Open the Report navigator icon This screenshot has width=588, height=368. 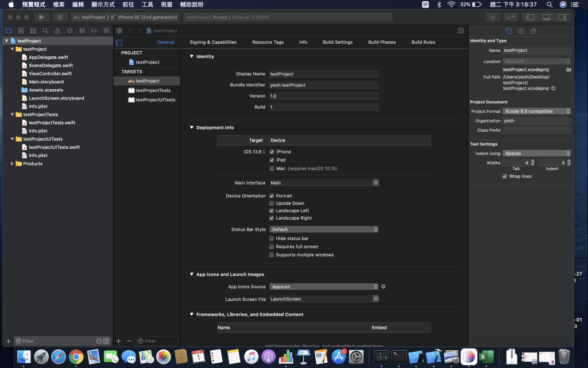106,30
